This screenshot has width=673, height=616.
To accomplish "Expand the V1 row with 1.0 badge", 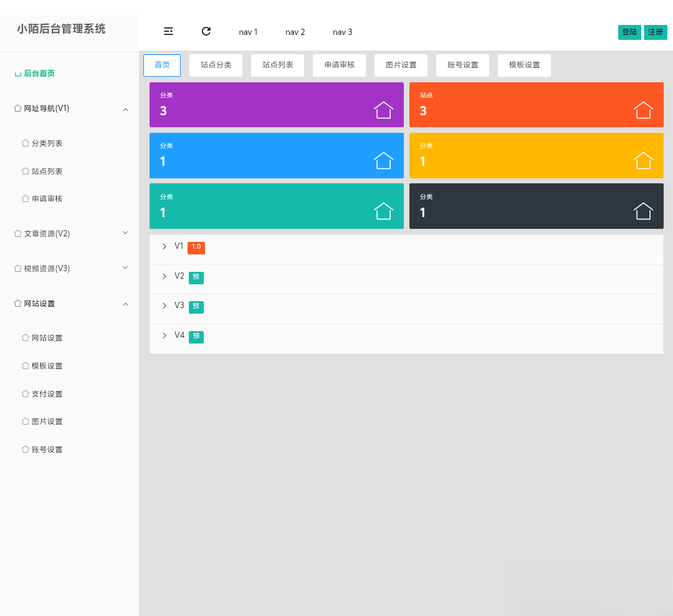I will (x=164, y=246).
